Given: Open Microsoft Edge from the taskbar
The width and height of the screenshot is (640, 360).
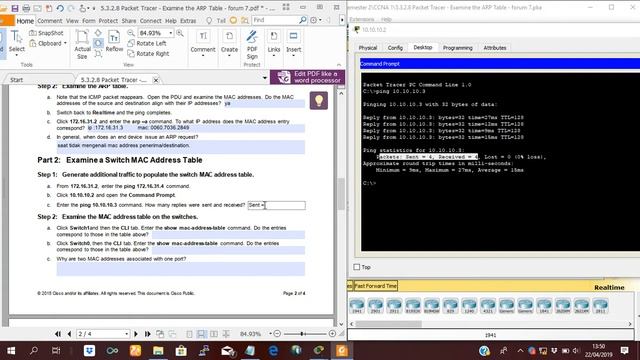Looking at the screenshot, I should tap(273, 351).
